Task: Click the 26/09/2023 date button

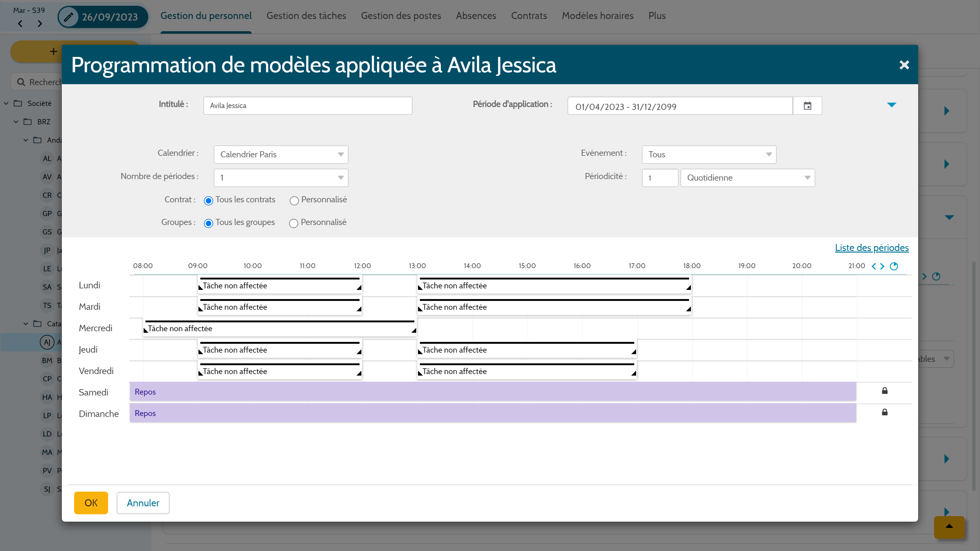Action: click(103, 17)
